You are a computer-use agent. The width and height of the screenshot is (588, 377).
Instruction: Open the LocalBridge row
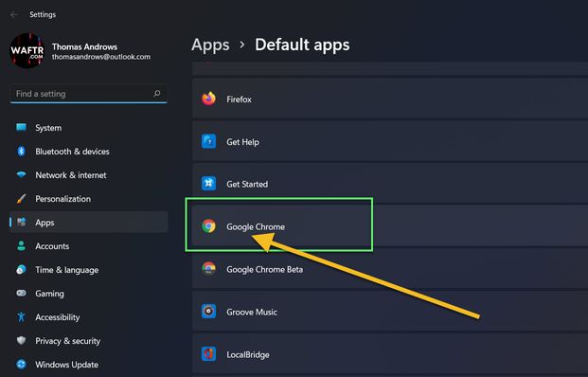(390, 354)
